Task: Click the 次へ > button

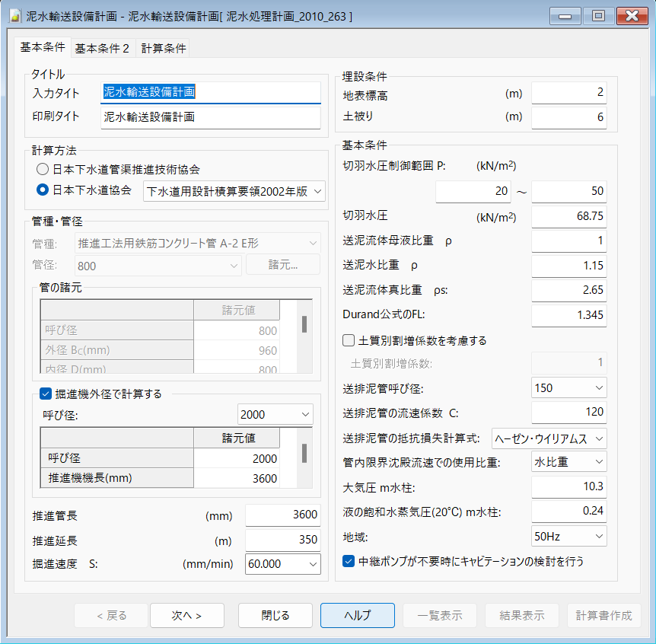Action: [x=187, y=615]
